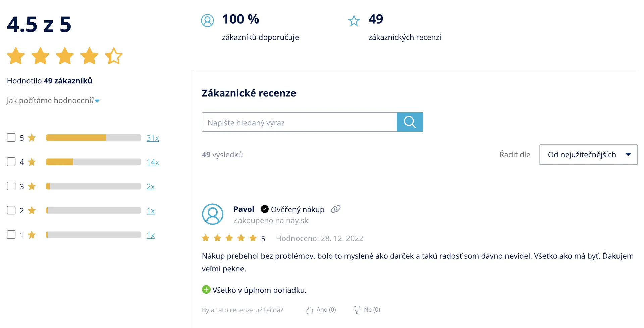Click the 5-star rating progress bar
This screenshot has height=328, width=644.
pos(93,138)
